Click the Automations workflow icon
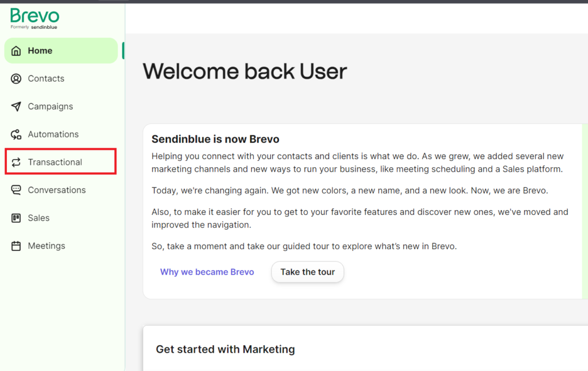Image resolution: width=588 pixels, height=371 pixels. coord(16,134)
